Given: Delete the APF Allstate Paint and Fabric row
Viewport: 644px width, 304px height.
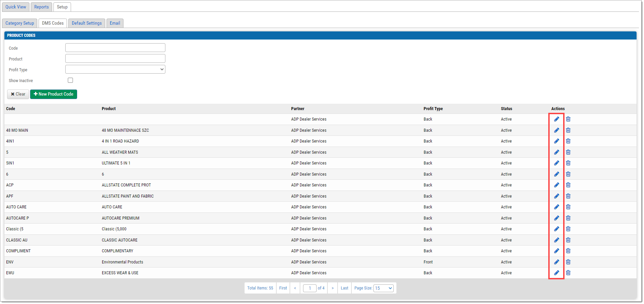Looking at the screenshot, I should 568,196.
